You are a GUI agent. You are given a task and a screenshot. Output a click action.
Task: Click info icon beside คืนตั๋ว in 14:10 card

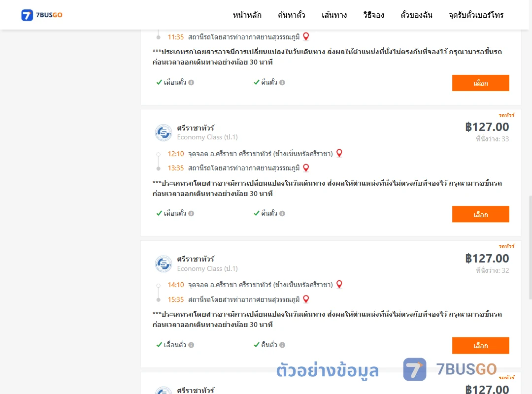point(282,345)
